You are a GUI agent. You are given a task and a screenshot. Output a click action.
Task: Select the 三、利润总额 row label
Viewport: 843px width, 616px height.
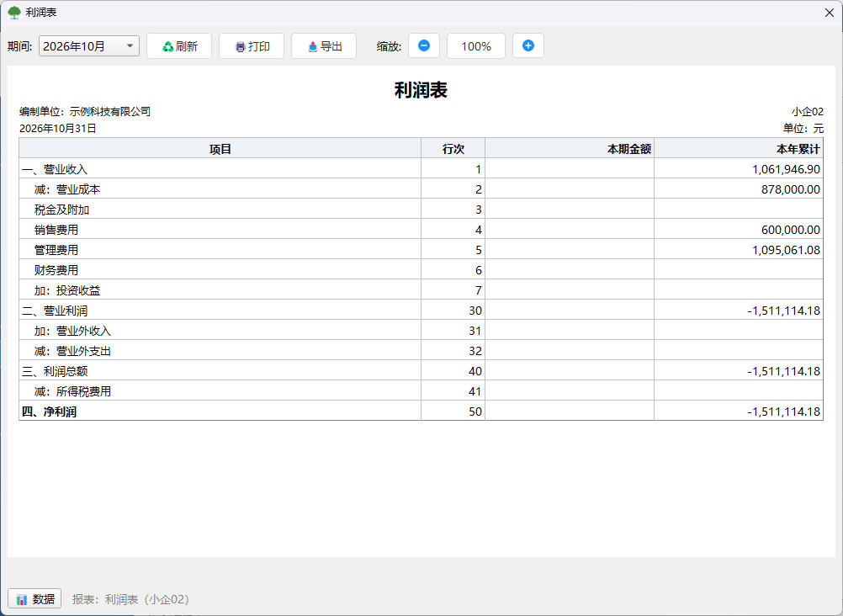pyautogui.click(x=55, y=371)
